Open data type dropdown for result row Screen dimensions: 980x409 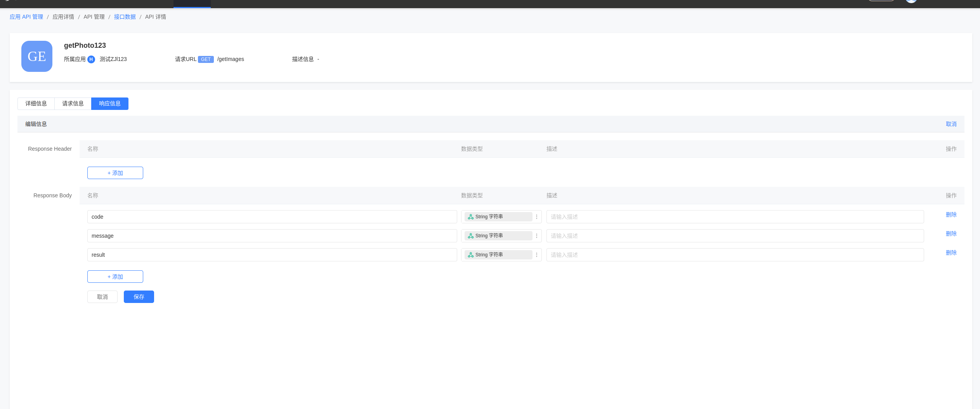[x=501, y=255]
